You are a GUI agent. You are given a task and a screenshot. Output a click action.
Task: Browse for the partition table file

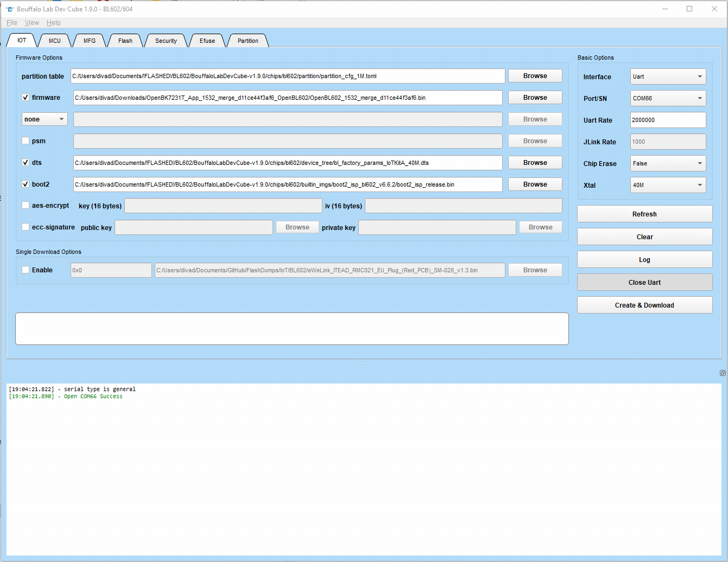tap(535, 76)
